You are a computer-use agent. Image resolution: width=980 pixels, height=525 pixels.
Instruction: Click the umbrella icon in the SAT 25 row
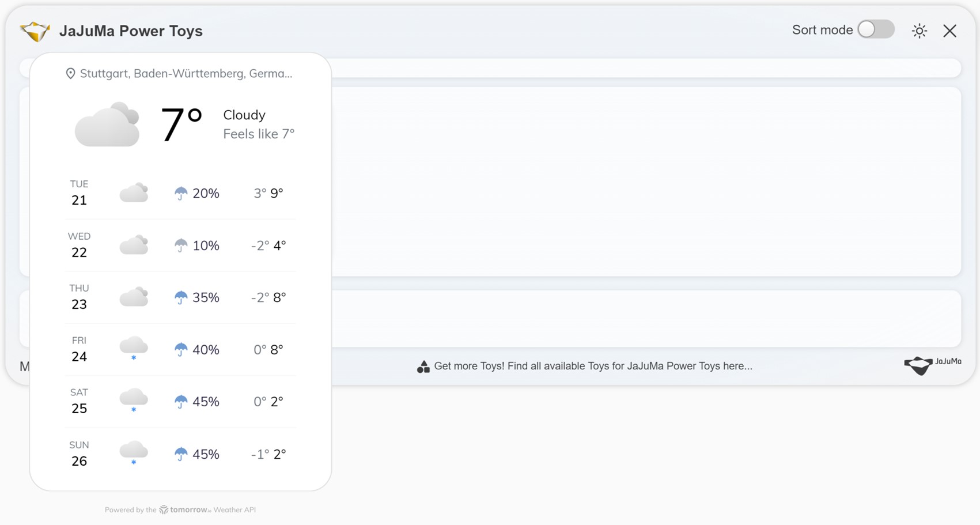(x=181, y=402)
